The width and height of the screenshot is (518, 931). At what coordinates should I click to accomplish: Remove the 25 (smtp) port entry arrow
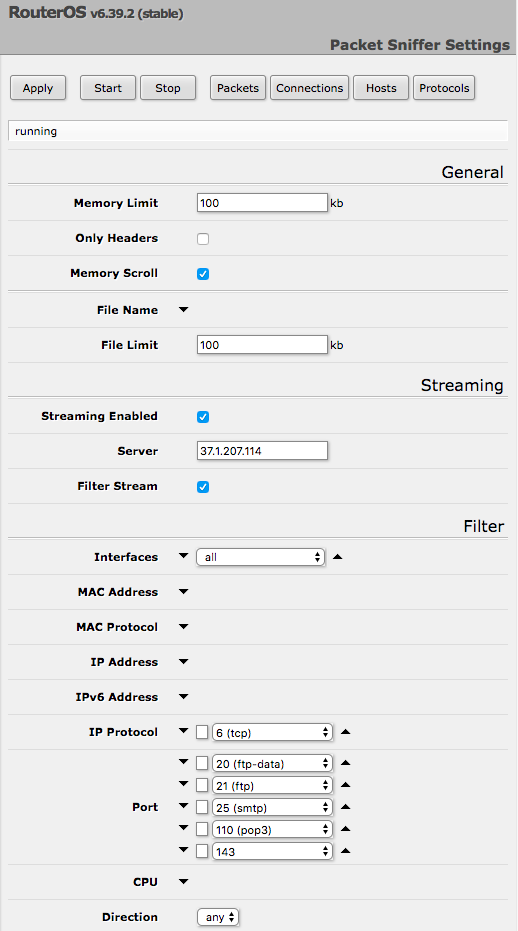(346, 807)
